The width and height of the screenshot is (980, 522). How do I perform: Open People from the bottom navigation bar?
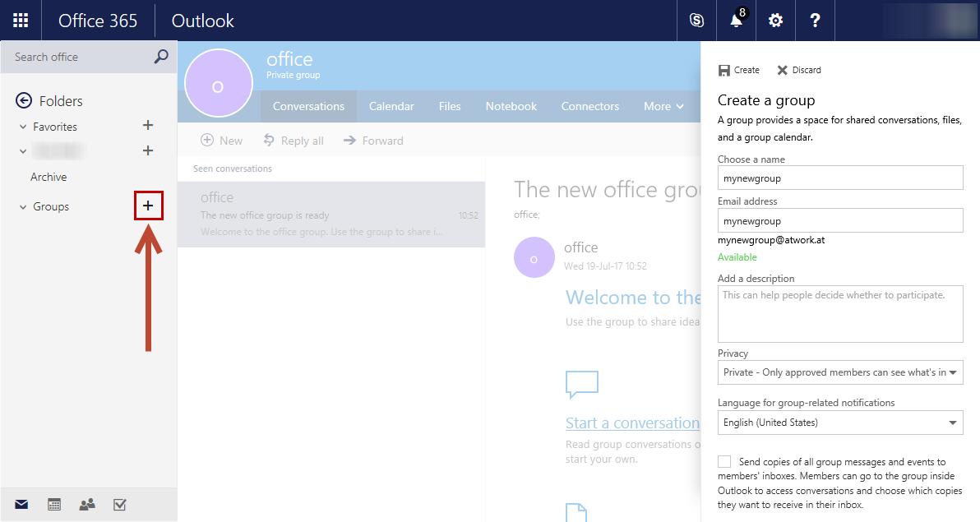tap(87, 505)
